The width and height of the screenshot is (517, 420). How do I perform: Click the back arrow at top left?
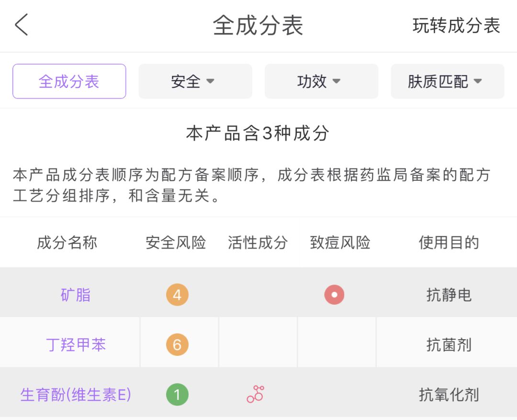click(x=21, y=25)
